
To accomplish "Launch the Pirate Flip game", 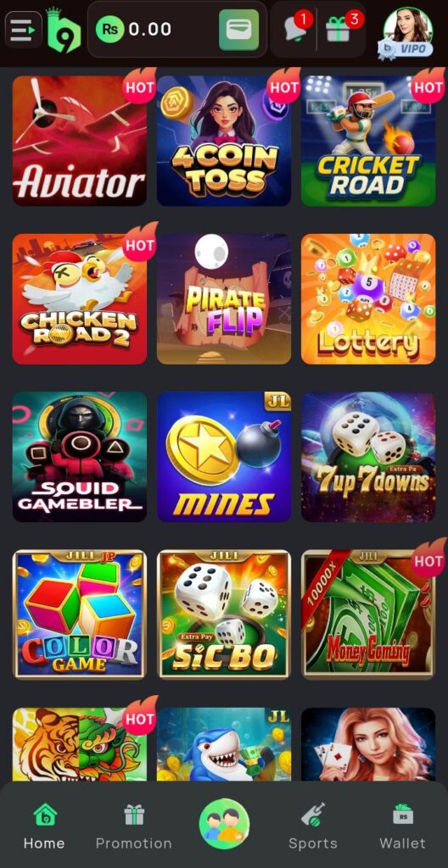I will tap(224, 299).
